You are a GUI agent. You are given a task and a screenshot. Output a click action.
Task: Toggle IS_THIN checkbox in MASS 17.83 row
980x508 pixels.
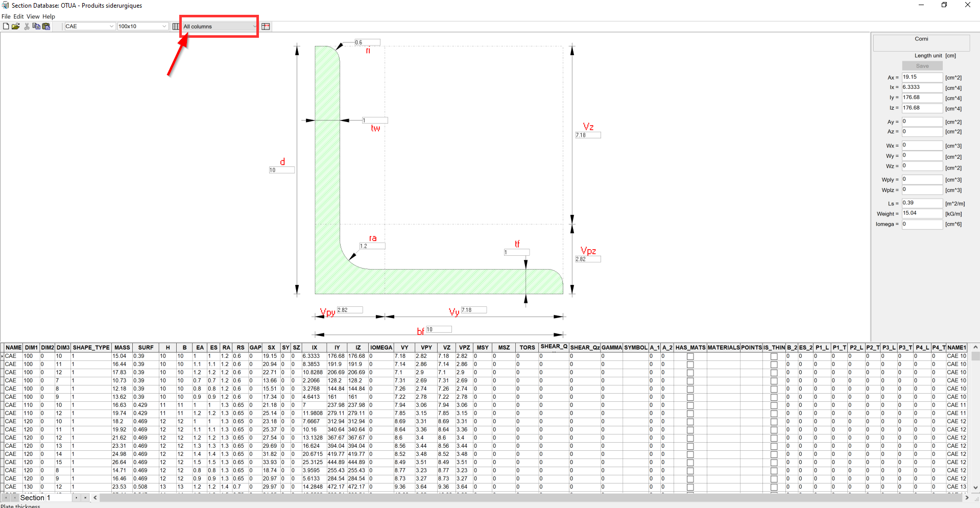pyautogui.click(x=774, y=373)
